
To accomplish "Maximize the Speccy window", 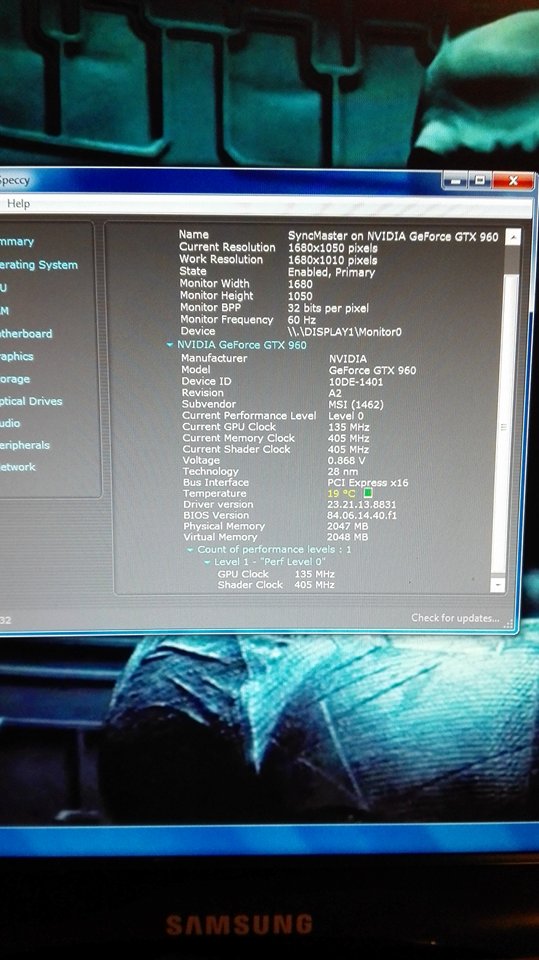I will tap(480, 180).
